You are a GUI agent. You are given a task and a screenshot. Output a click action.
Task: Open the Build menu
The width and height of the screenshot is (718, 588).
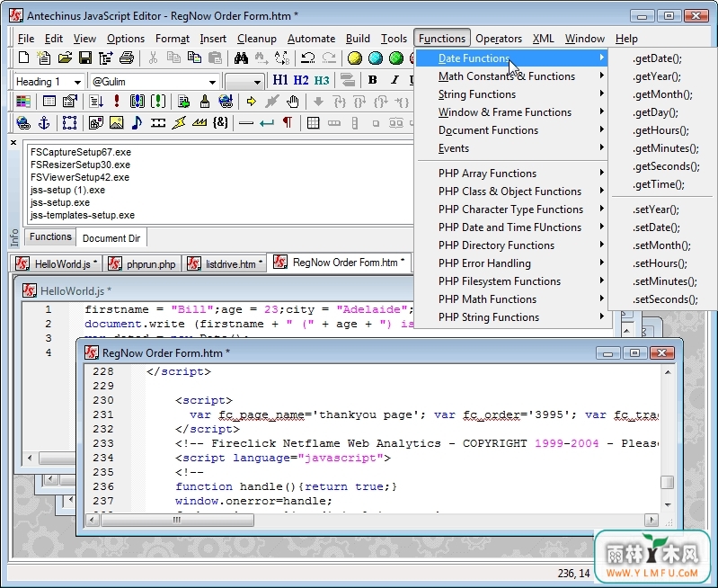(358, 39)
